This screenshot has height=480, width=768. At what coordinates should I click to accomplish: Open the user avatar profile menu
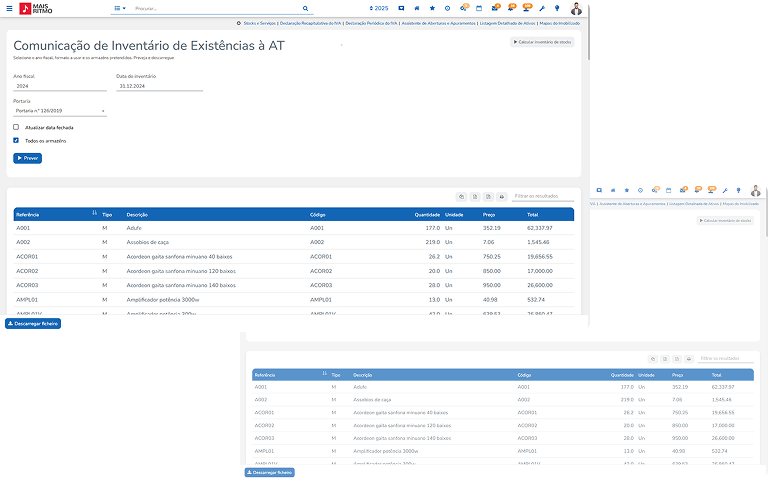tap(576, 8)
